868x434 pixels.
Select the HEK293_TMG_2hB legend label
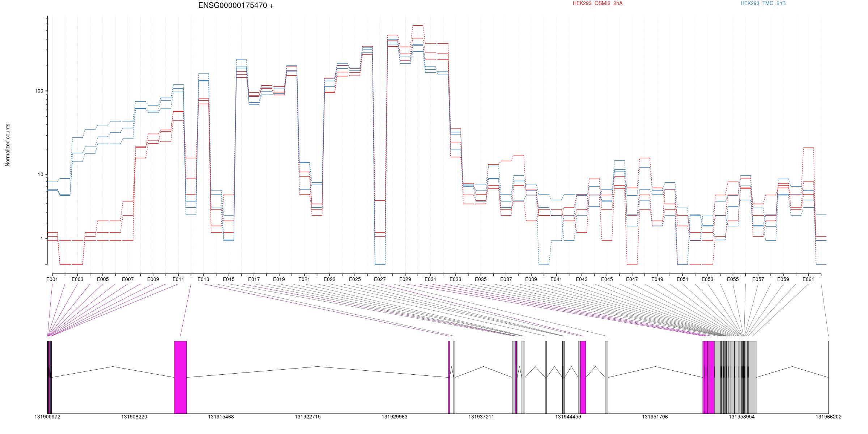click(x=763, y=3)
